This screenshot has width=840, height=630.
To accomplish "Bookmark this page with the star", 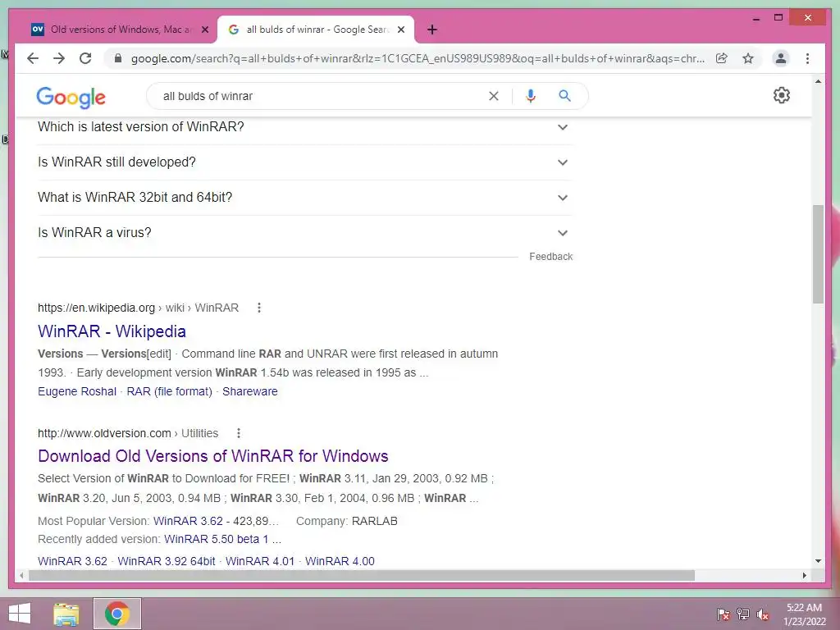I will [x=748, y=58].
